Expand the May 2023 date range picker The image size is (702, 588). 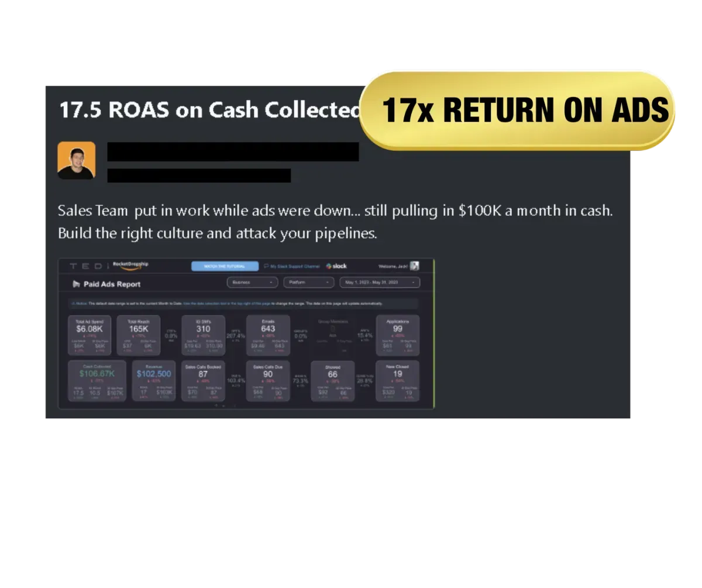[x=380, y=282]
